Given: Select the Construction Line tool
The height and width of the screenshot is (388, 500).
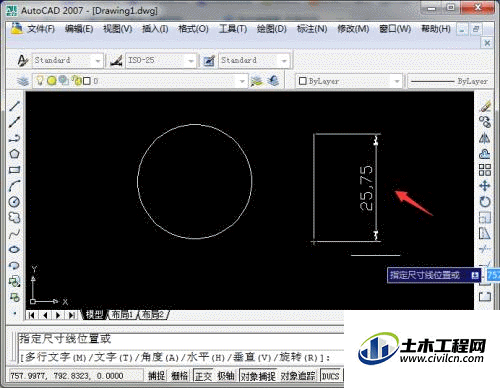Looking at the screenshot, I should (x=14, y=122).
